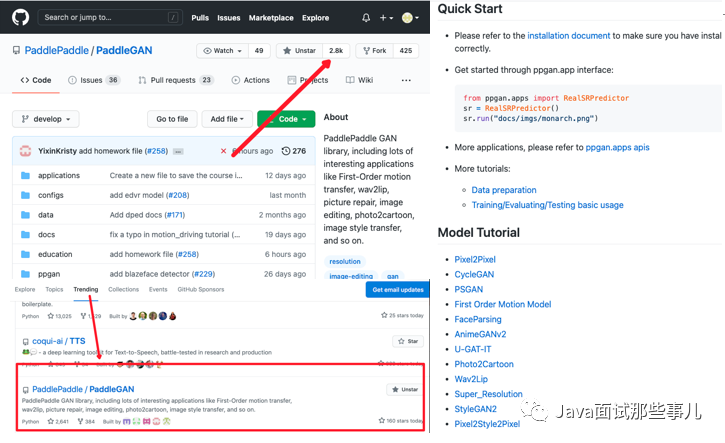Open the installation document link
Viewport: 725px width, 443px height.
pyautogui.click(x=569, y=36)
